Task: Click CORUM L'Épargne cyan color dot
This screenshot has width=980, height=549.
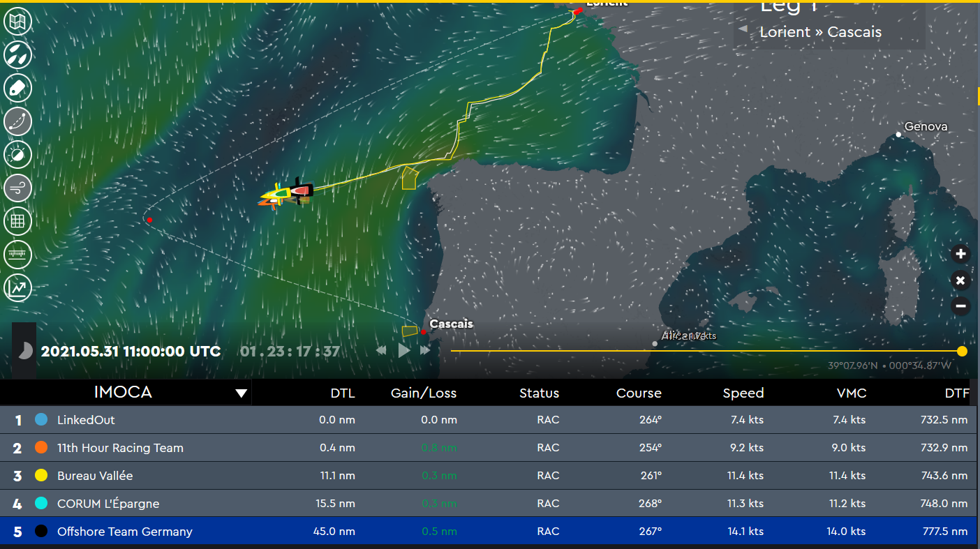Action: point(41,503)
